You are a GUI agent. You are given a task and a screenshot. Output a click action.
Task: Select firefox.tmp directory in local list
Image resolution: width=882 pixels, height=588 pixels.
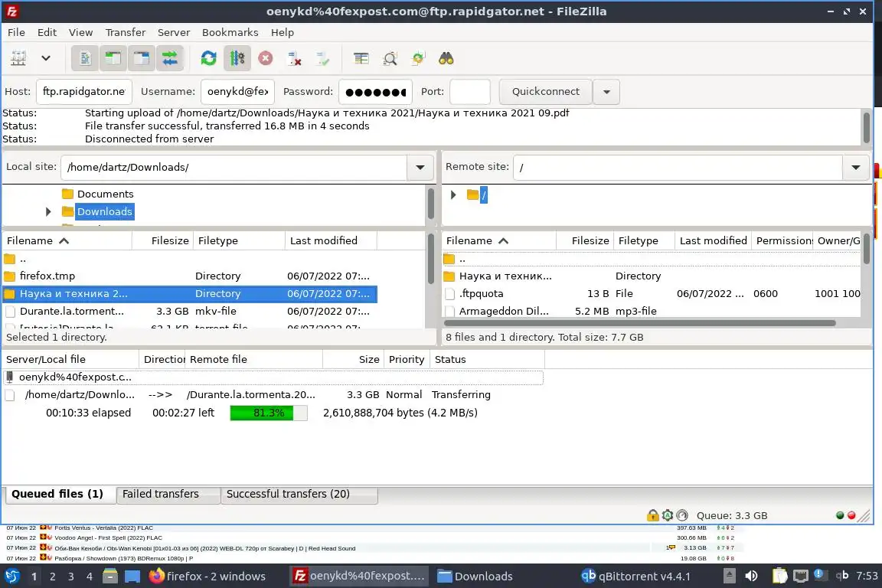point(190,276)
